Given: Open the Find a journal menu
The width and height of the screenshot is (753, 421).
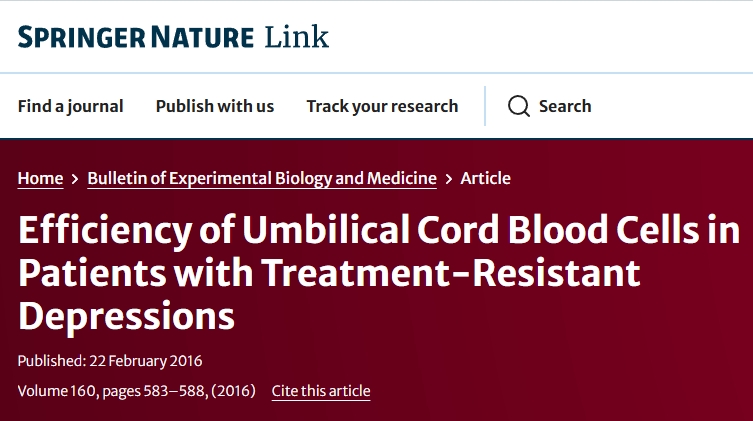Looking at the screenshot, I should [70, 106].
